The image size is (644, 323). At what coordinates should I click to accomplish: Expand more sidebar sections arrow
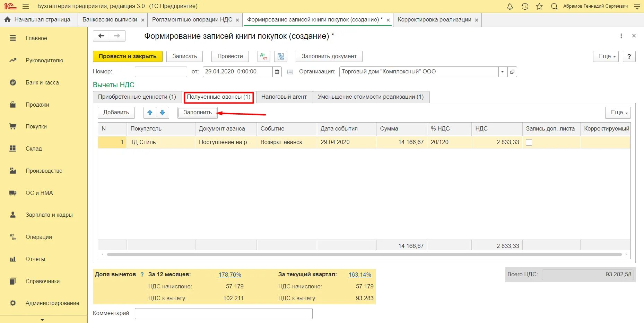click(x=42, y=320)
